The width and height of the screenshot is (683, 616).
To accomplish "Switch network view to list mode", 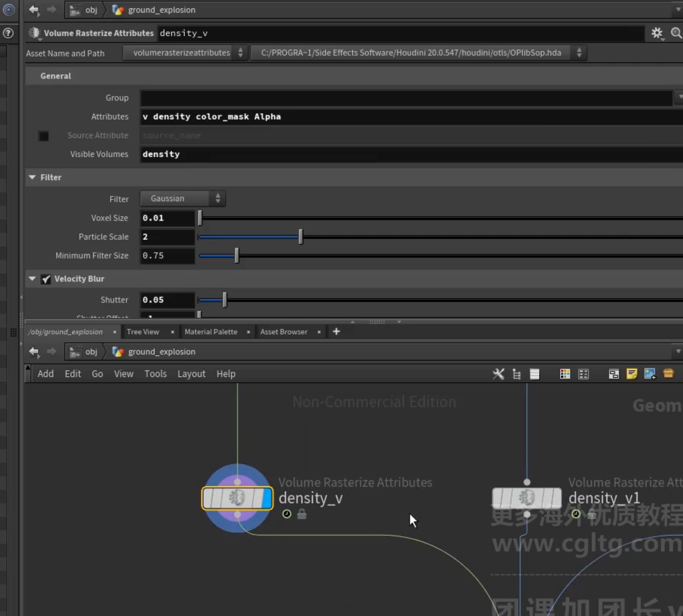I will pos(535,374).
